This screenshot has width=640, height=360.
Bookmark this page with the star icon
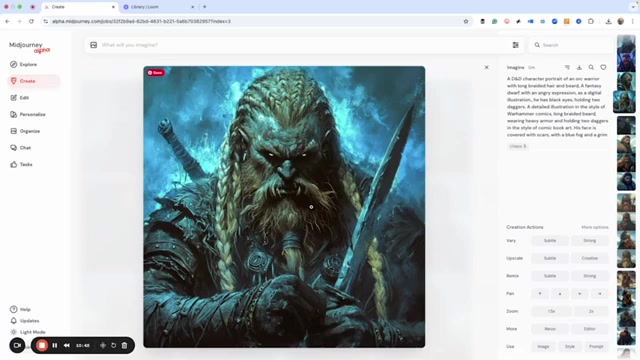coord(466,21)
